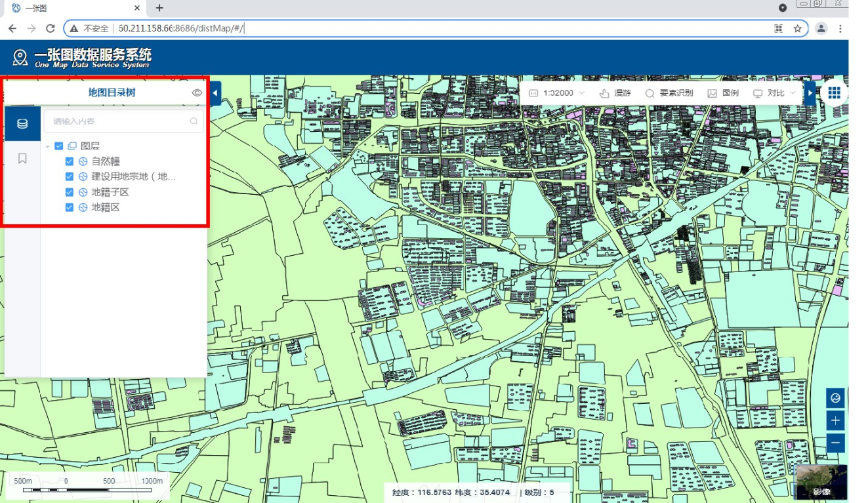The image size is (868, 503).
Task: Toggle the eye icon in map directory header
Action: coord(197,93)
